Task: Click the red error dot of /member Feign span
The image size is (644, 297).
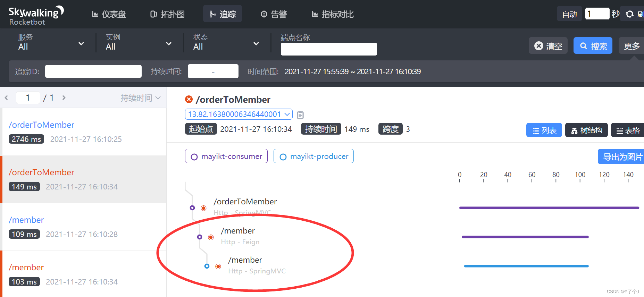Action: click(x=211, y=237)
